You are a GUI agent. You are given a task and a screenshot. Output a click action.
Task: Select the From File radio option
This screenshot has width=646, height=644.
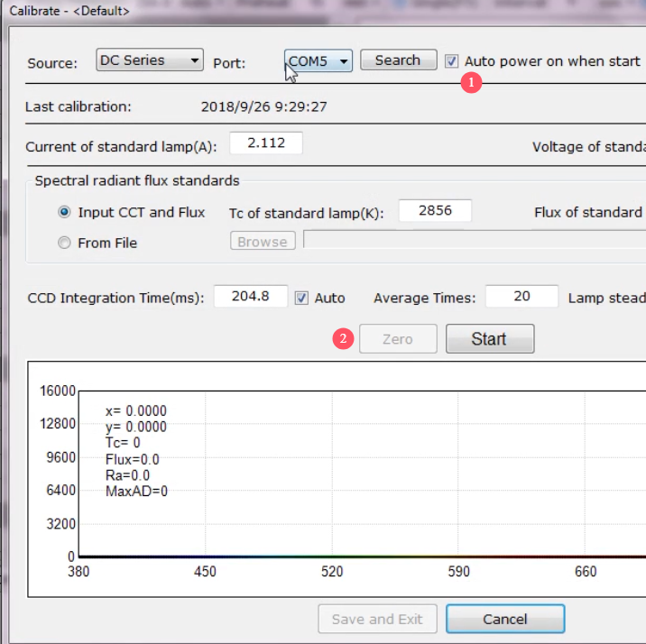point(64,243)
